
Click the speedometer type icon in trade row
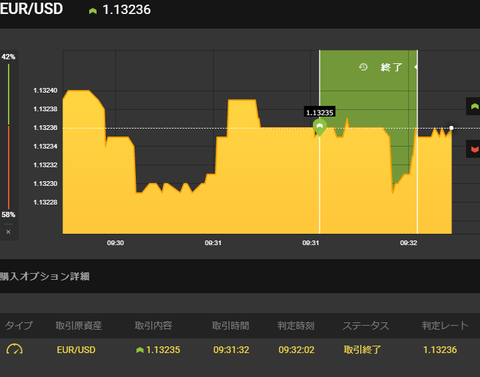(14, 349)
